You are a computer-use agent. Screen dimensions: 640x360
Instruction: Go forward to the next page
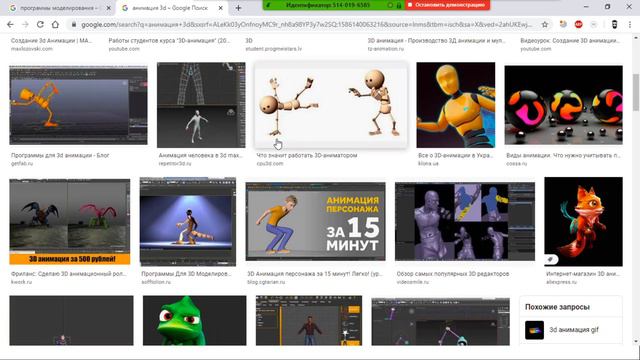click(x=25, y=24)
